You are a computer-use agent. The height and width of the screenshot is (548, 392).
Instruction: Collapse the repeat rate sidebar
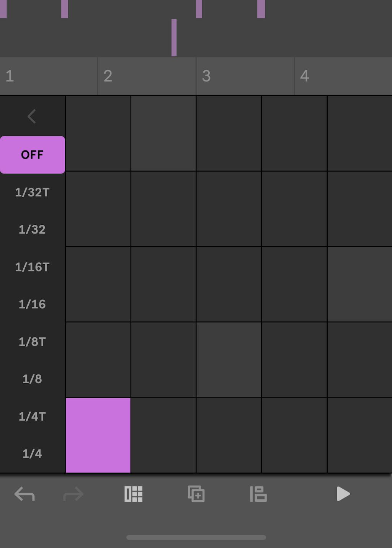(x=32, y=116)
